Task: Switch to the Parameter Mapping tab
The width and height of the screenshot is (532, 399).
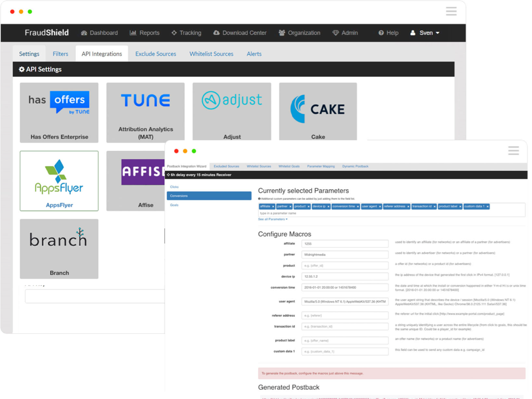Action: tap(321, 167)
